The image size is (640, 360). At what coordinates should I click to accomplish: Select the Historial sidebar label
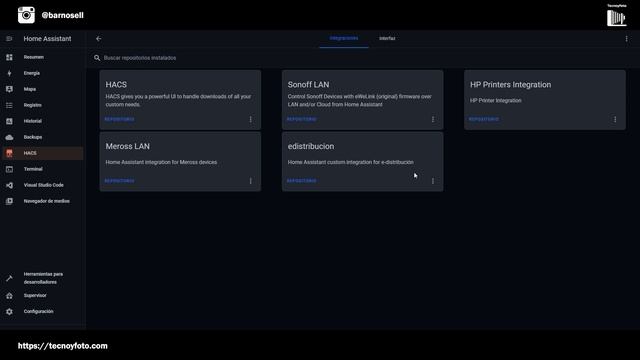pyautogui.click(x=33, y=121)
